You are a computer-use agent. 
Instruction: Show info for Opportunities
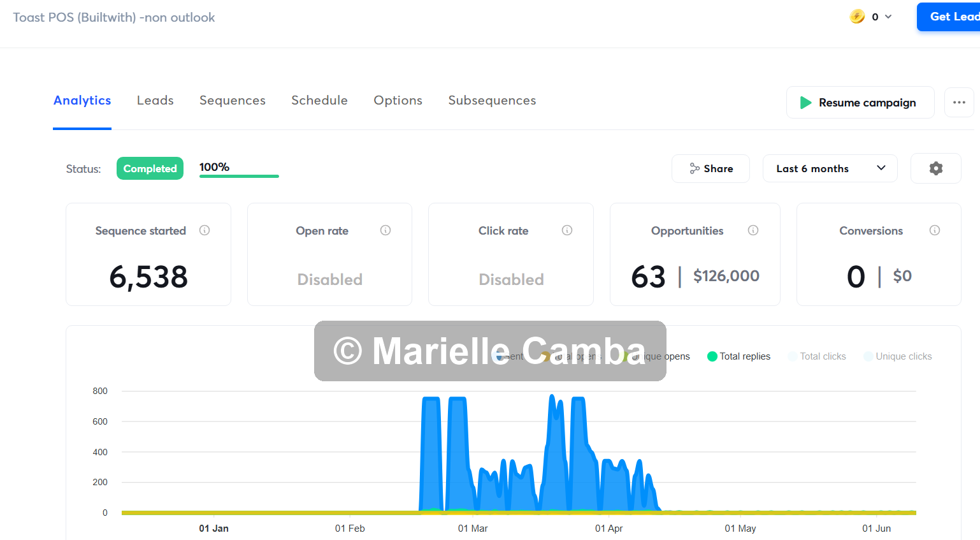753,230
